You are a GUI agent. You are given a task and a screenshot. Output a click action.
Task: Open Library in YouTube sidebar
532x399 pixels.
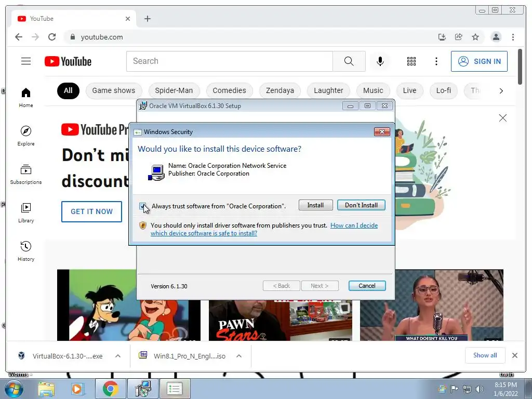coord(26,212)
